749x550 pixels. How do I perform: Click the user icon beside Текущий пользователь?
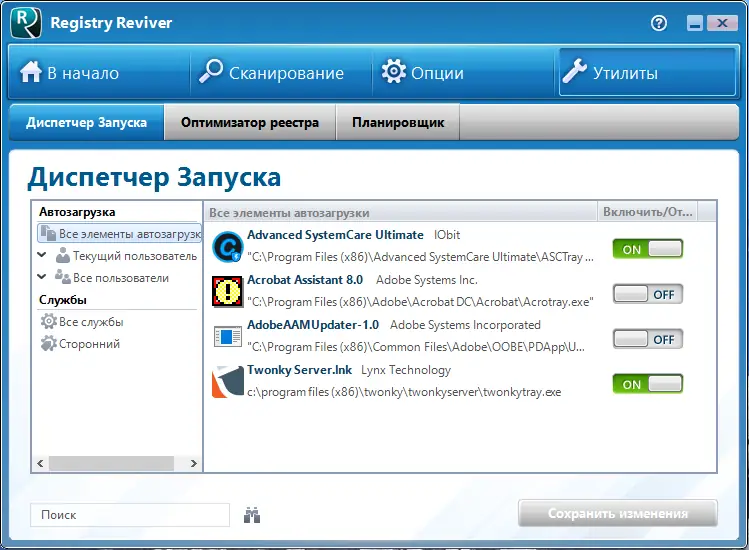[x=63, y=256]
